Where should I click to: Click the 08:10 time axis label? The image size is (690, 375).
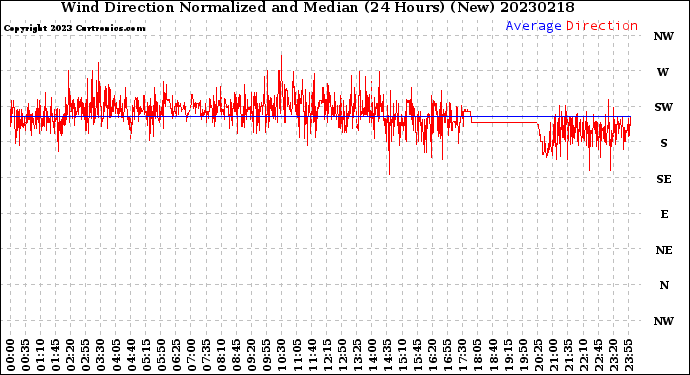click(221, 355)
